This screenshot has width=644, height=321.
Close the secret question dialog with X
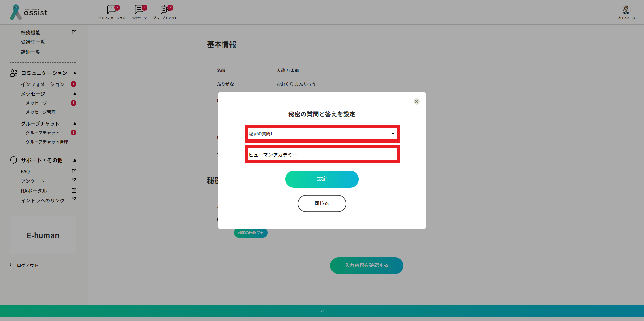[x=416, y=101]
